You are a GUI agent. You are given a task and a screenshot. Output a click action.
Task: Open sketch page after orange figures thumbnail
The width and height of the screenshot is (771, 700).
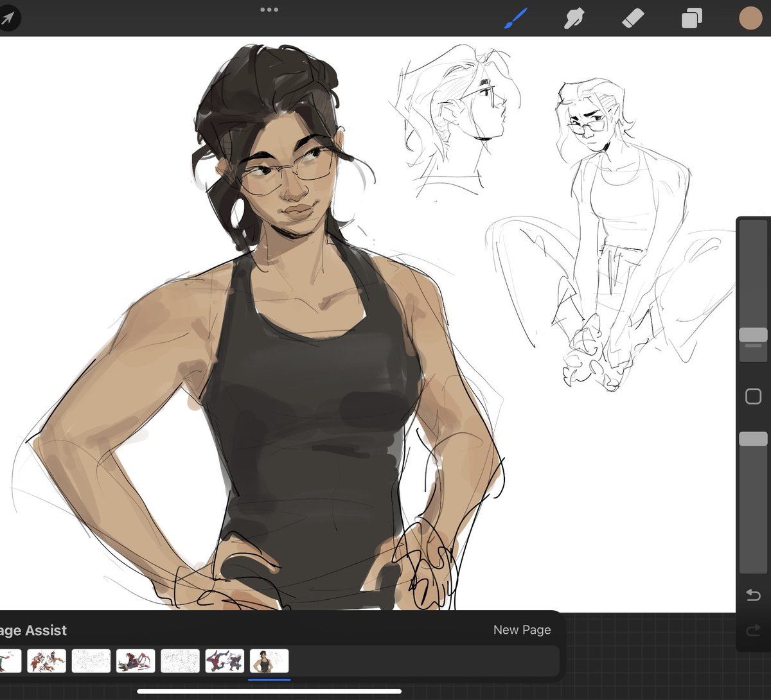click(91, 661)
